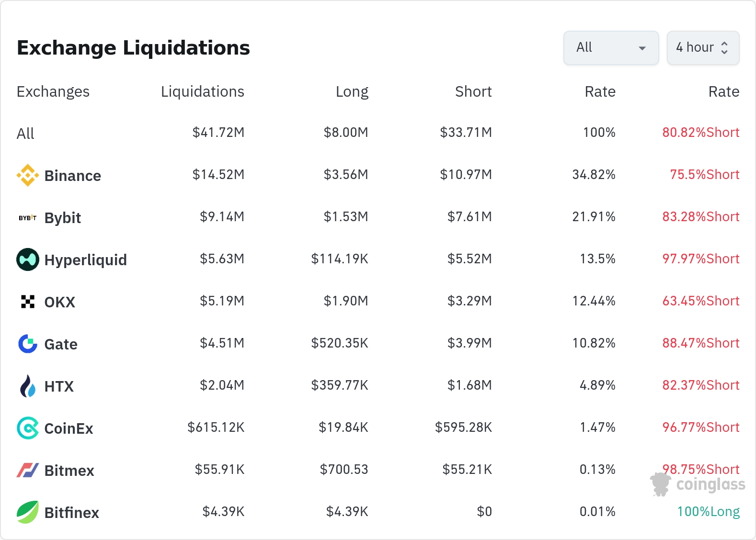The width and height of the screenshot is (756, 540).
Task: Open the 4 hour timeframe selector
Action: (702, 47)
